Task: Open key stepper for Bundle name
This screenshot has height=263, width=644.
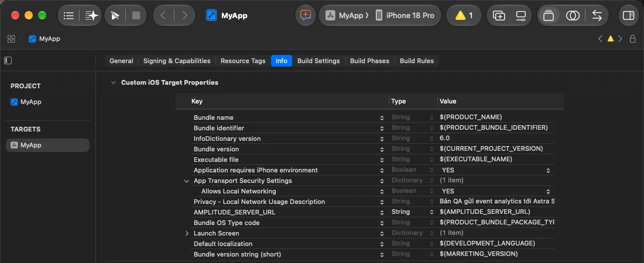Action: point(382,117)
